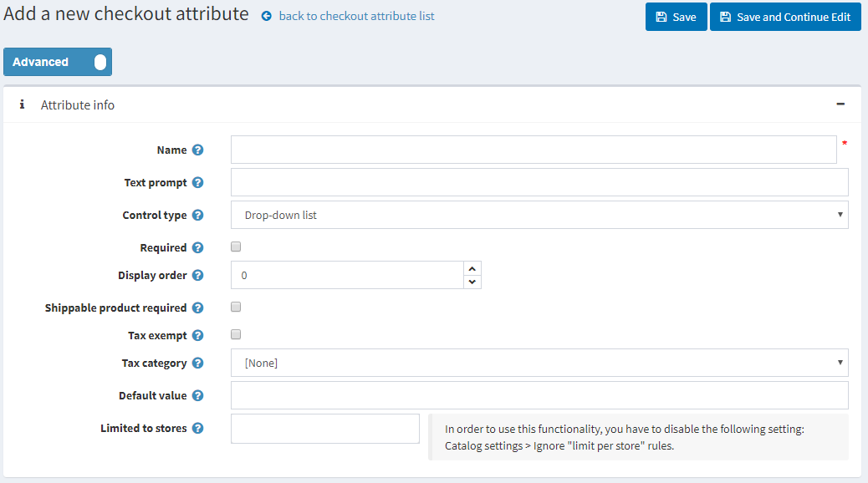Click inside the Default value field

pyautogui.click(x=539, y=394)
